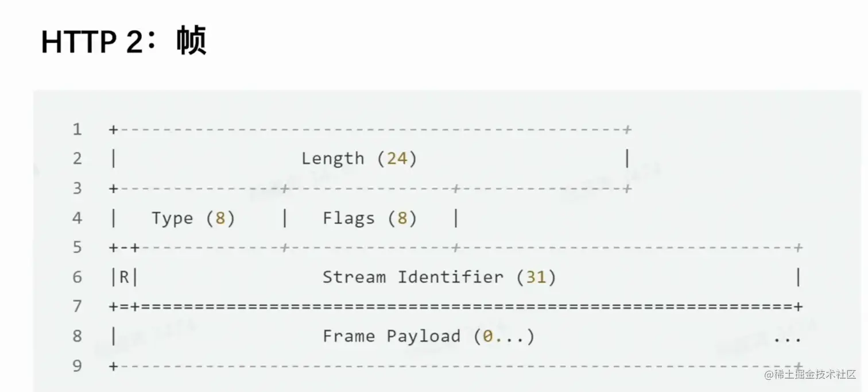Click line number 4 in the gutter
Viewport: 868px width, 392px height.
(x=77, y=218)
